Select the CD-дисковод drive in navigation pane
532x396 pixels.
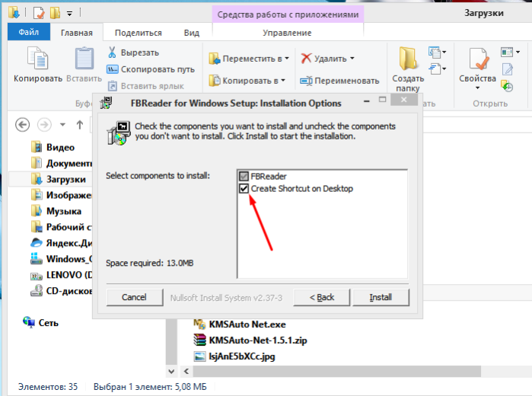[x=61, y=291]
